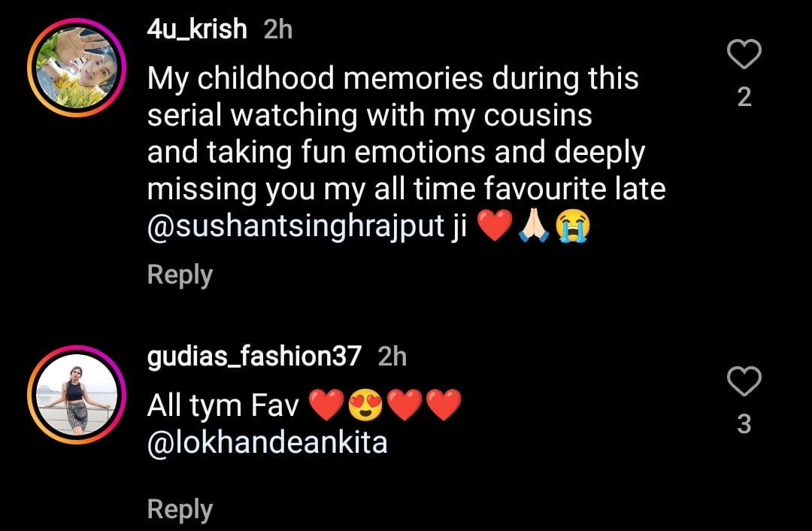Reply to 4u_krish's childhood memories comment
The width and height of the screenshot is (812, 531).
180,275
